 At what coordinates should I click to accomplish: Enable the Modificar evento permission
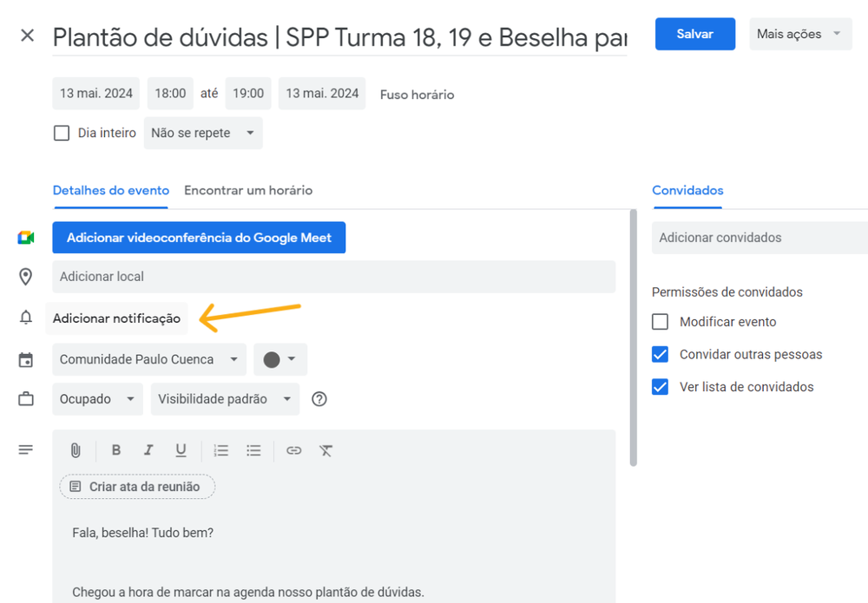(660, 321)
